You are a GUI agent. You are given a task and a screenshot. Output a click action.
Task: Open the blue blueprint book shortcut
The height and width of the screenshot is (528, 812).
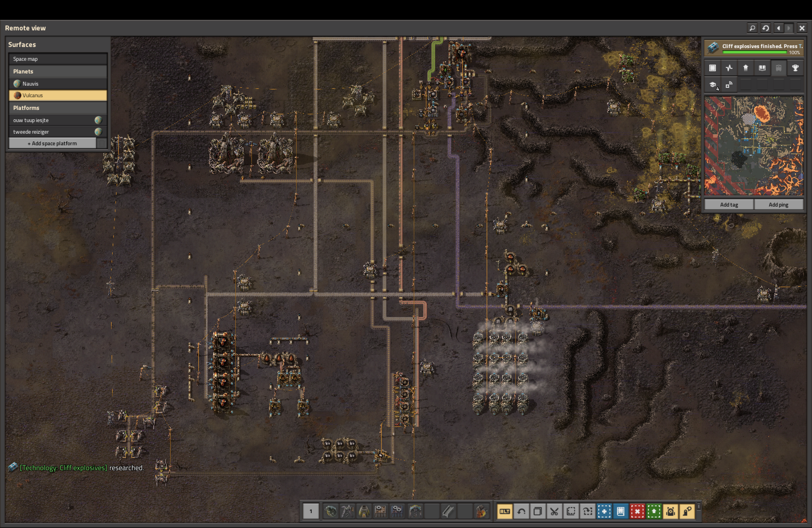(x=621, y=511)
